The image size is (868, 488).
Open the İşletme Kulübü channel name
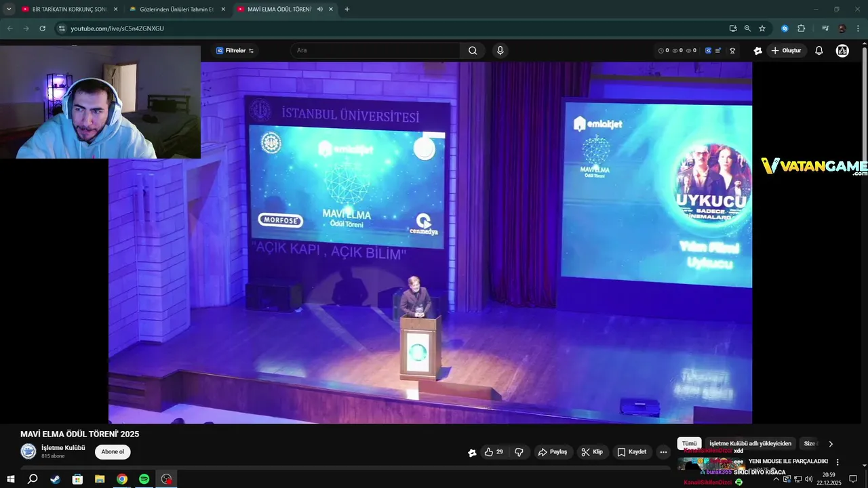[63, 448]
